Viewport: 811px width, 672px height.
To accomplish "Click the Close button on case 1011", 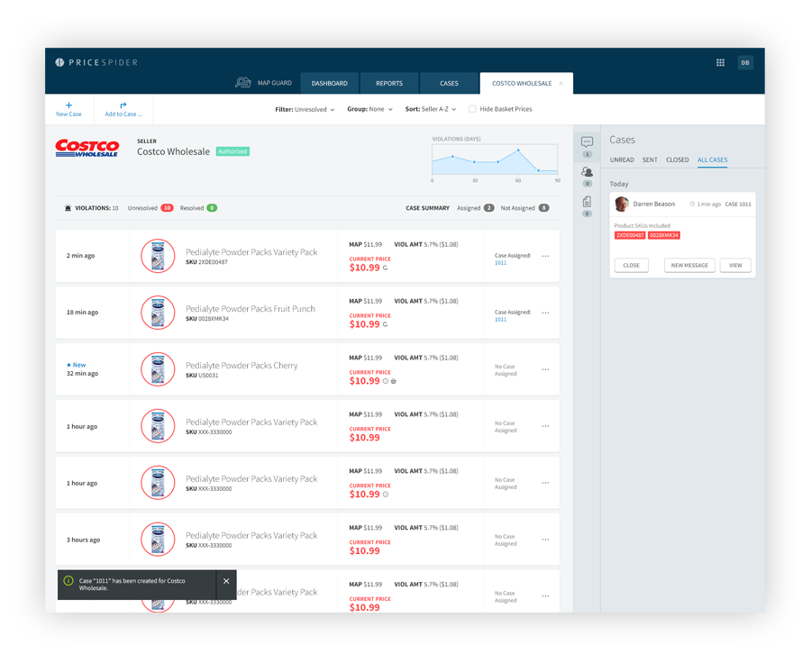I will (631, 265).
